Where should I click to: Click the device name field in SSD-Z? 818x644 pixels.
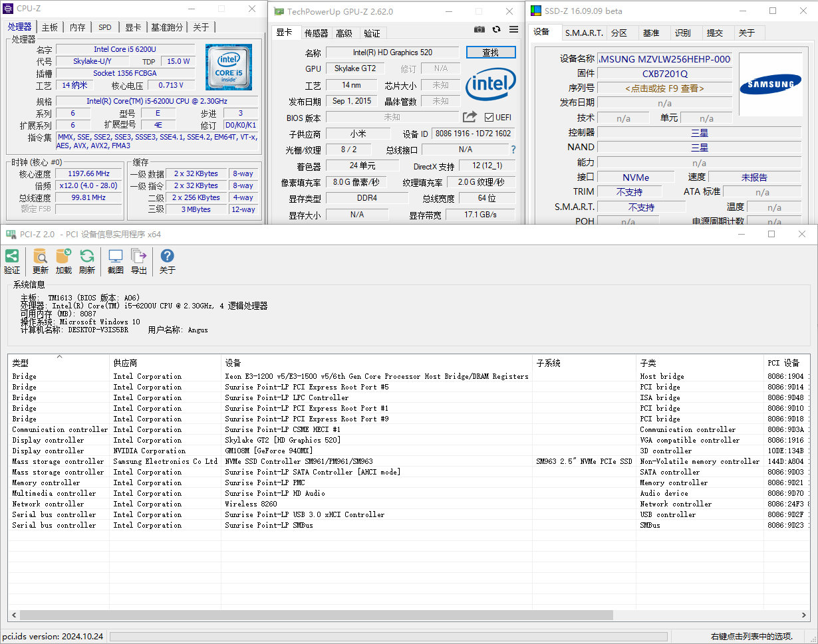click(x=665, y=59)
